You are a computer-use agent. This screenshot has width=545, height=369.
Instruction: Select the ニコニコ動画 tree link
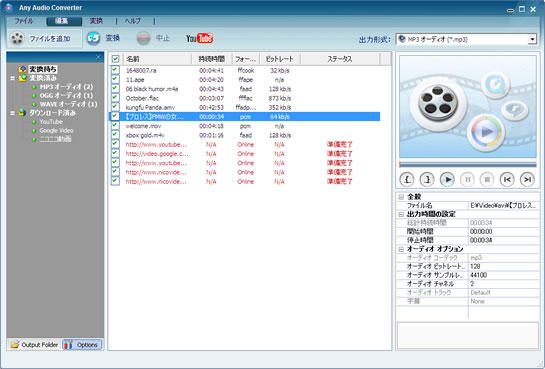click(55, 139)
